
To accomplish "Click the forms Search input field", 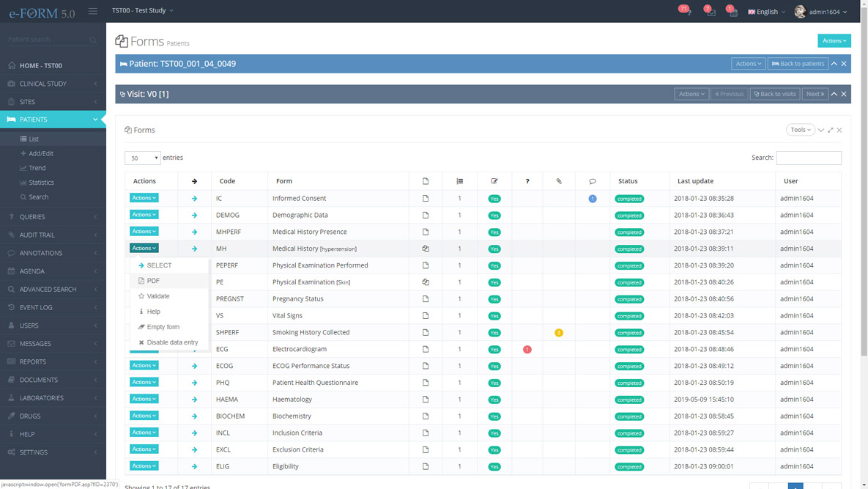I will (808, 158).
